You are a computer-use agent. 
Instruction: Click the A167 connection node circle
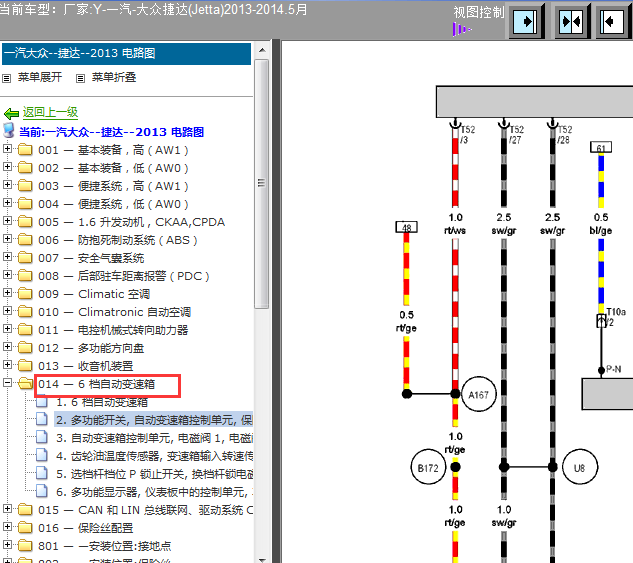pyautogui.click(x=478, y=394)
